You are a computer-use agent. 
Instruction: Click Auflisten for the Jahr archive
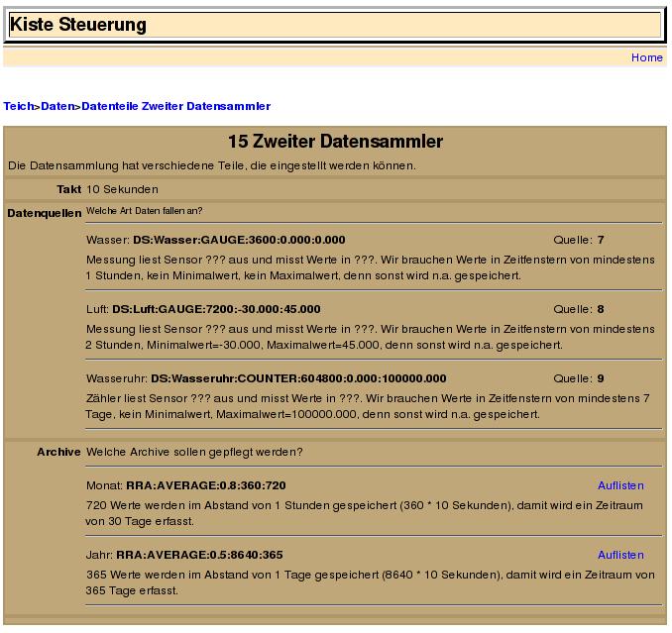pos(620,555)
